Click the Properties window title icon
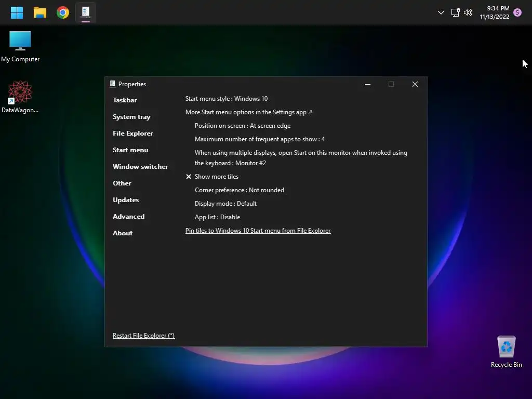The height and width of the screenshot is (399, 532). [x=113, y=84]
